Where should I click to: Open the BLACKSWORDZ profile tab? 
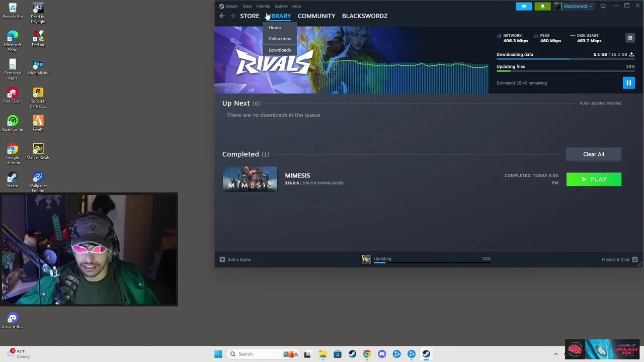[x=365, y=16]
